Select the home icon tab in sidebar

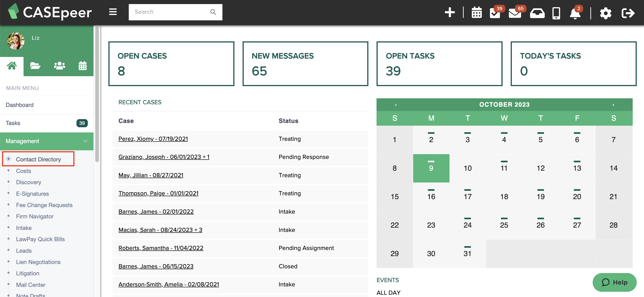pyautogui.click(x=12, y=66)
